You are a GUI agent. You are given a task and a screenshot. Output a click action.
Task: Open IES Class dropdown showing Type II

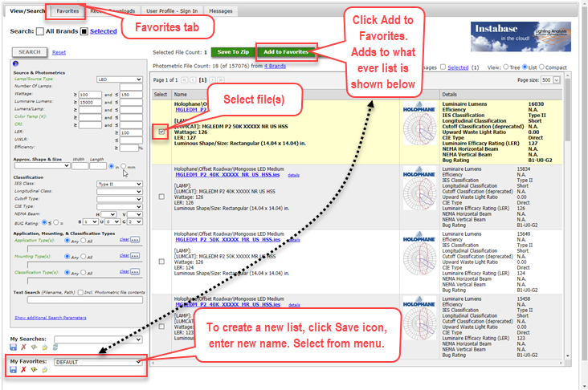click(119, 184)
